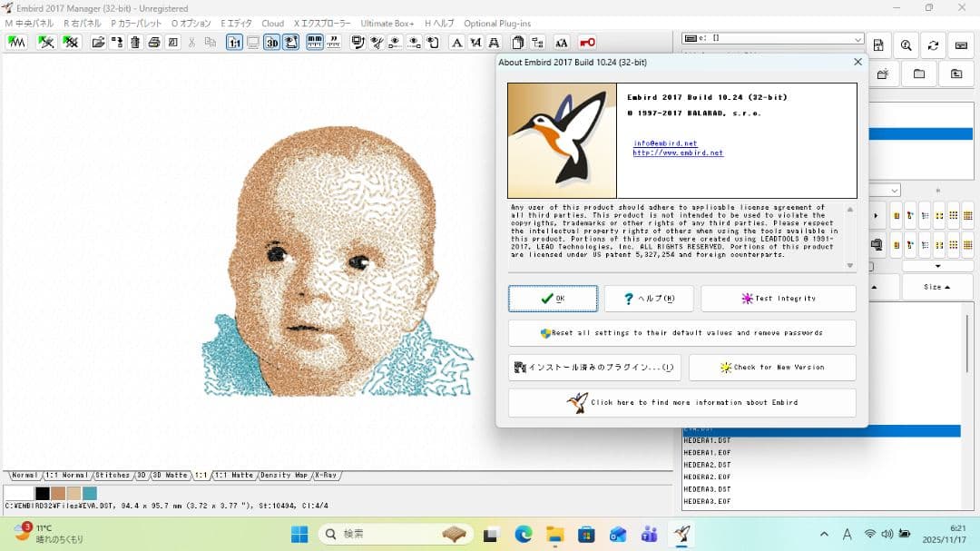980x551 pixels.
Task: Click the text tool A icon
Action: [x=456, y=43]
